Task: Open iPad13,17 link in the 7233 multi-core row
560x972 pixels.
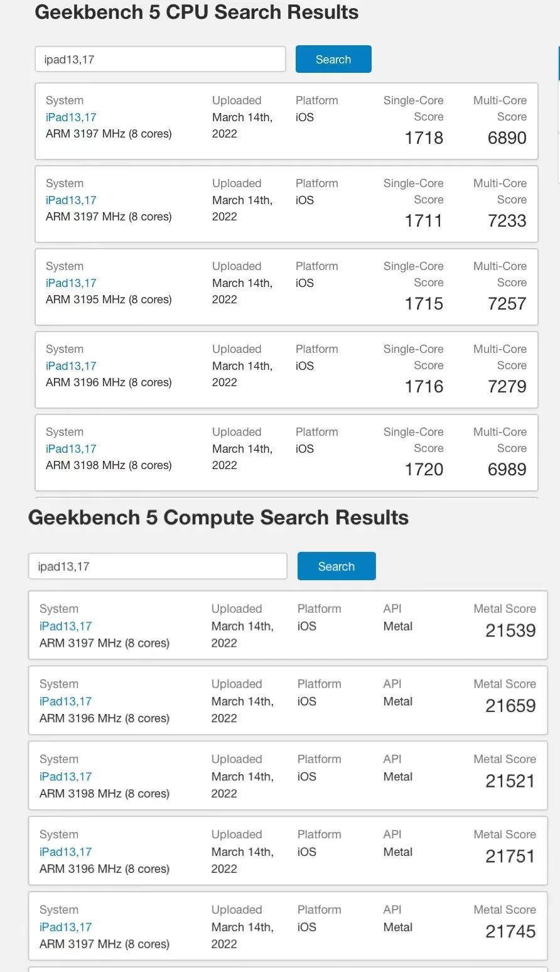Action: pyautogui.click(x=71, y=200)
